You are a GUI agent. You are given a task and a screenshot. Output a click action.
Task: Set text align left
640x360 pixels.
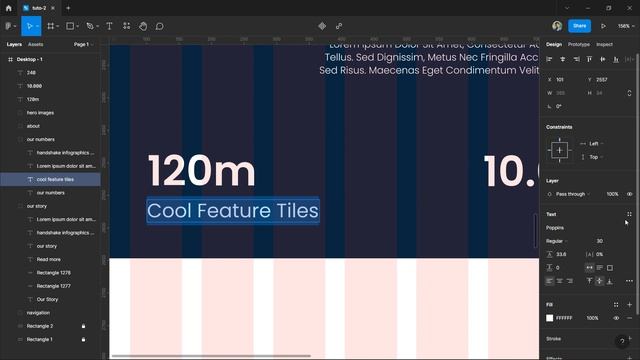tap(549, 281)
